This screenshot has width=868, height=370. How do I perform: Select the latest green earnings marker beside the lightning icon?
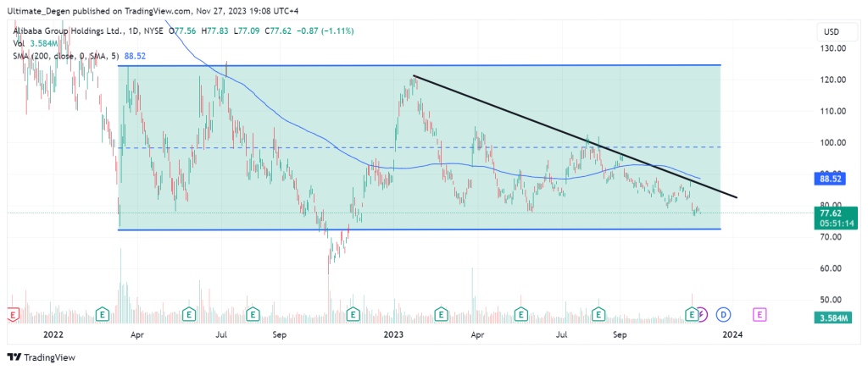click(x=692, y=314)
